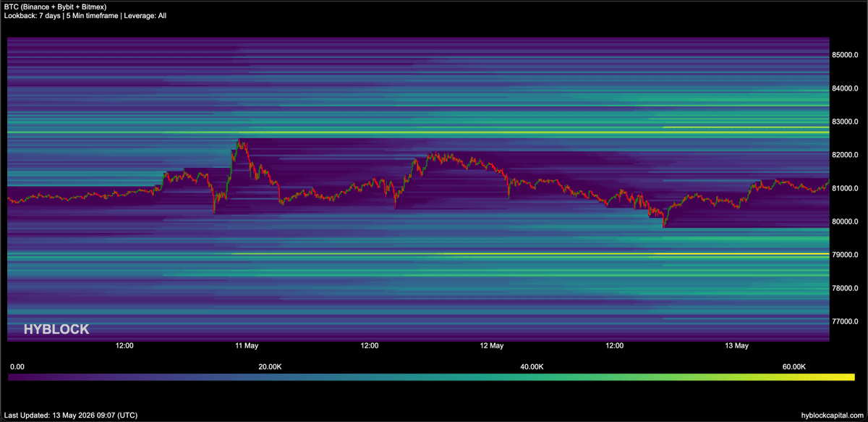Open the hyblockcapital.com link text
This screenshot has width=868, height=422.
tap(832, 415)
